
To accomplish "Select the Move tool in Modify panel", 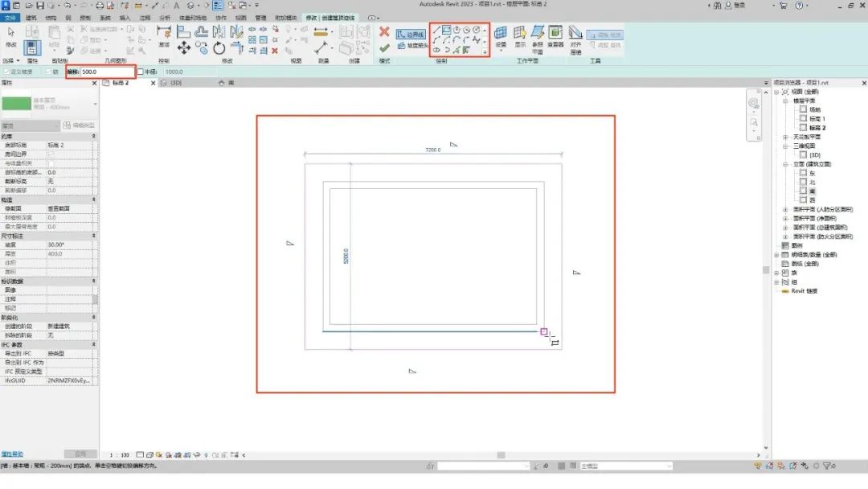I will tap(184, 48).
